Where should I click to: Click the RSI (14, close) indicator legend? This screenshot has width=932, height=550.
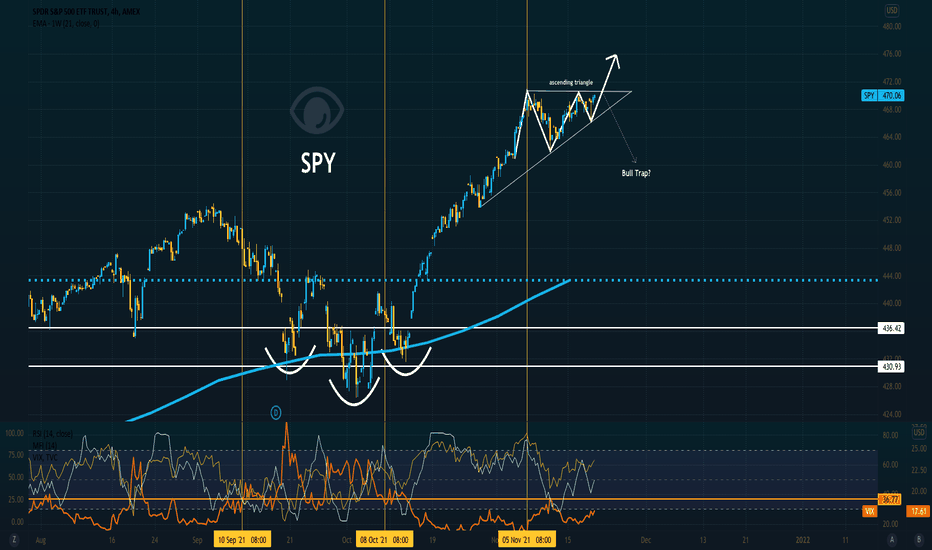click(x=52, y=434)
